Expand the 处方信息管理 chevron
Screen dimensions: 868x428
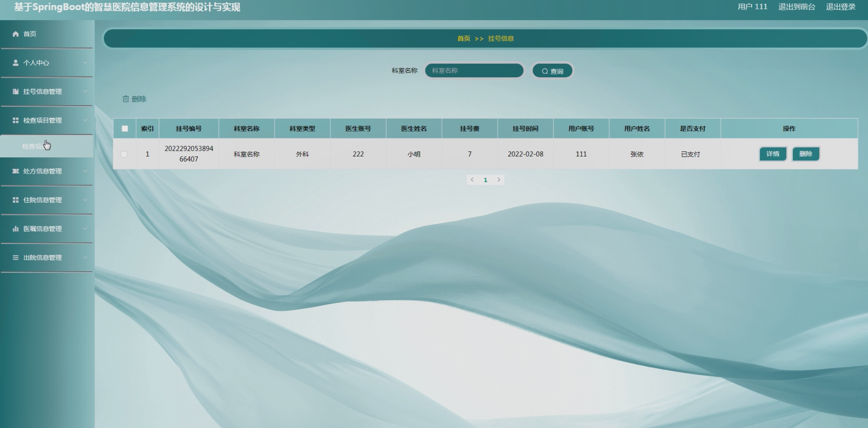pyautogui.click(x=85, y=171)
